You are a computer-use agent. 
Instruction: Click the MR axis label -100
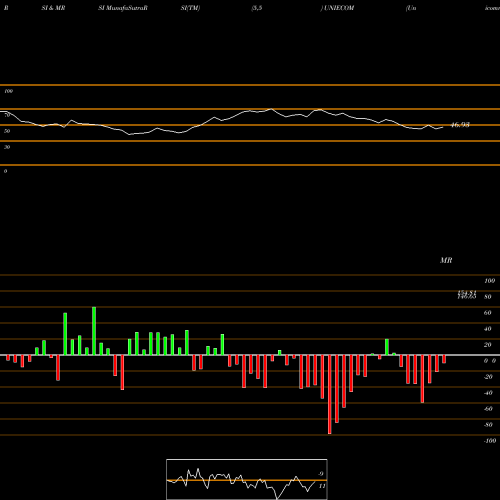click(490, 441)
